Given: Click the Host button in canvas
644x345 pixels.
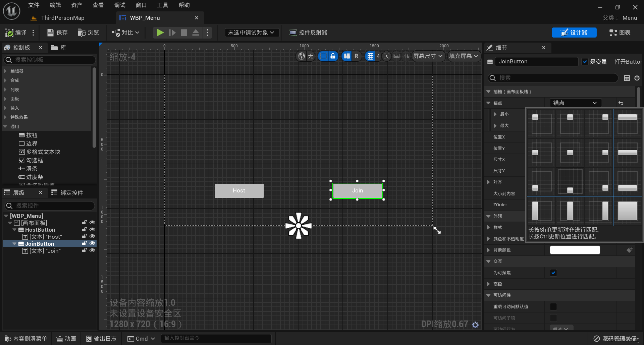Looking at the screenshot, I should coord(239,190).
